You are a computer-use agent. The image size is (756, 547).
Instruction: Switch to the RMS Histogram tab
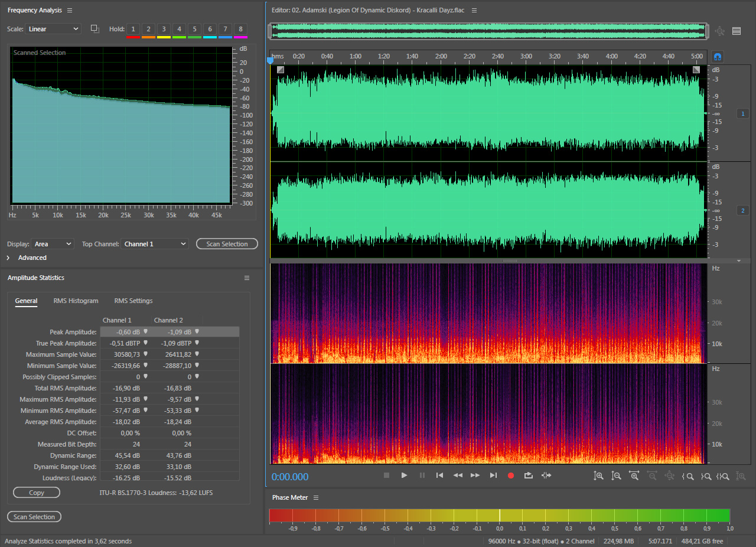coord(76,301)
